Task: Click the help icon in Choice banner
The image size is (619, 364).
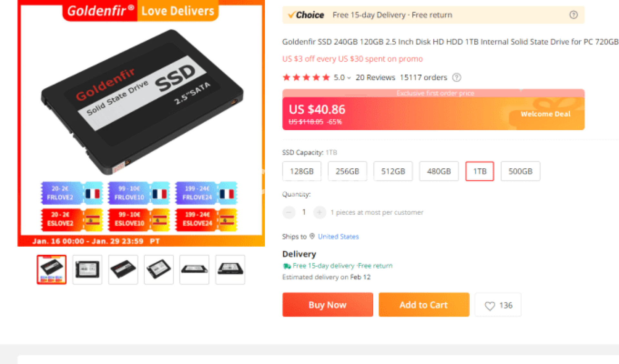Action: pyautogui.click(x=573, y=15)
